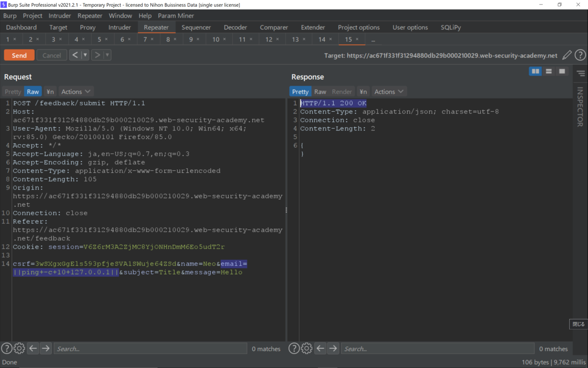This screenshot has width=588, height=368.
Task: Go to previous match in Request search
Action: pyautogui.click(x=33, y=348)
